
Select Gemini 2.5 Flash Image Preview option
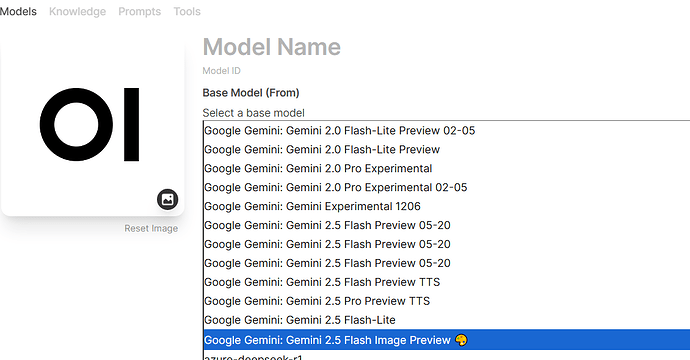(447, 340)
